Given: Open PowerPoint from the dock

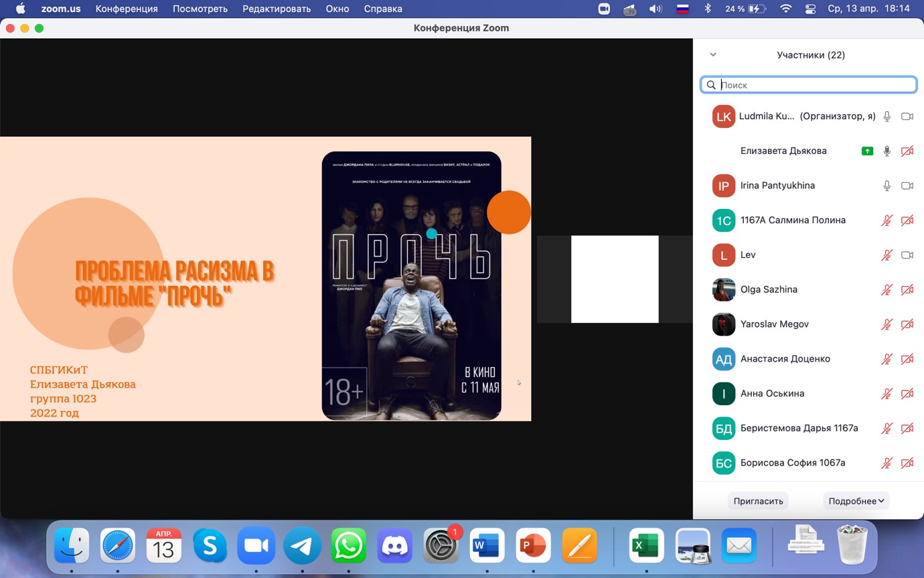Looking at the screenshot, I should pos(533,547).
